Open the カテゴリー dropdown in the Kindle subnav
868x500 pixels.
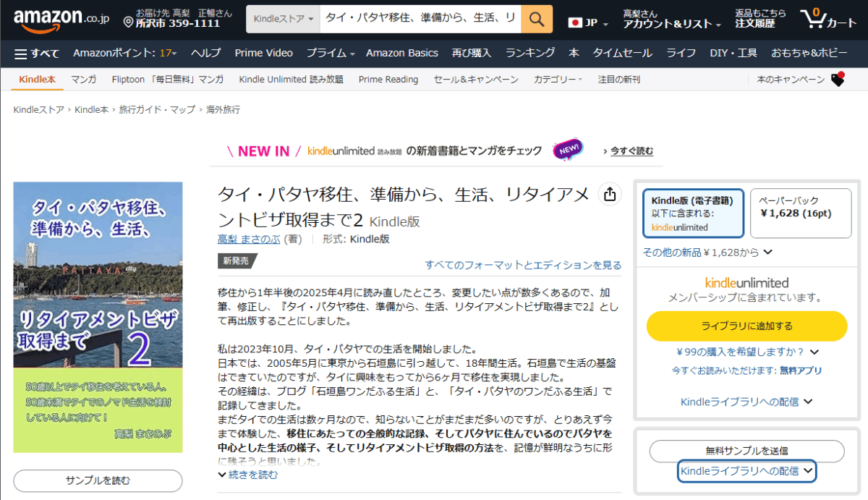pos(558,80)
